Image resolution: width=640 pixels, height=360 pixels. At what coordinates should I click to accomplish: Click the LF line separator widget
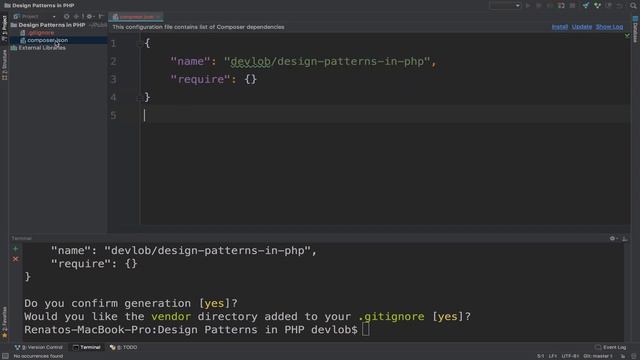[x=553, y=356]
